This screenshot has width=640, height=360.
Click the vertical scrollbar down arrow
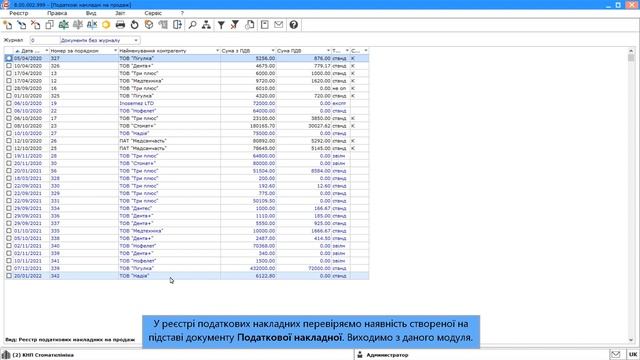click(631, 340)
